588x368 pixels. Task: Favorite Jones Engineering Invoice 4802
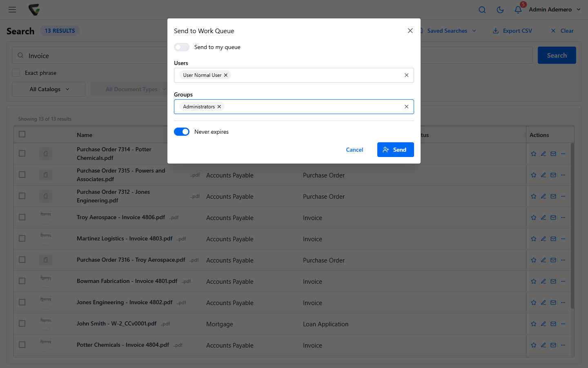tap(534, 303)
